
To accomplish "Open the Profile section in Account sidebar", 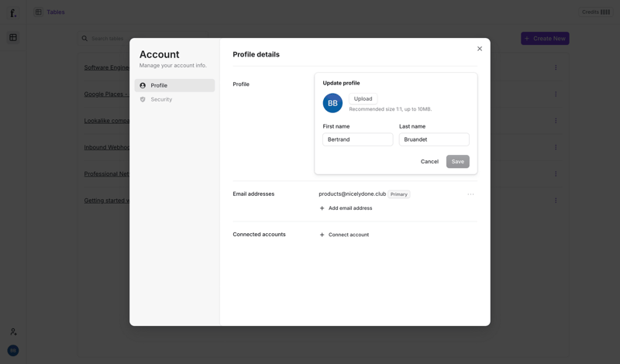I will click(174, 85).
